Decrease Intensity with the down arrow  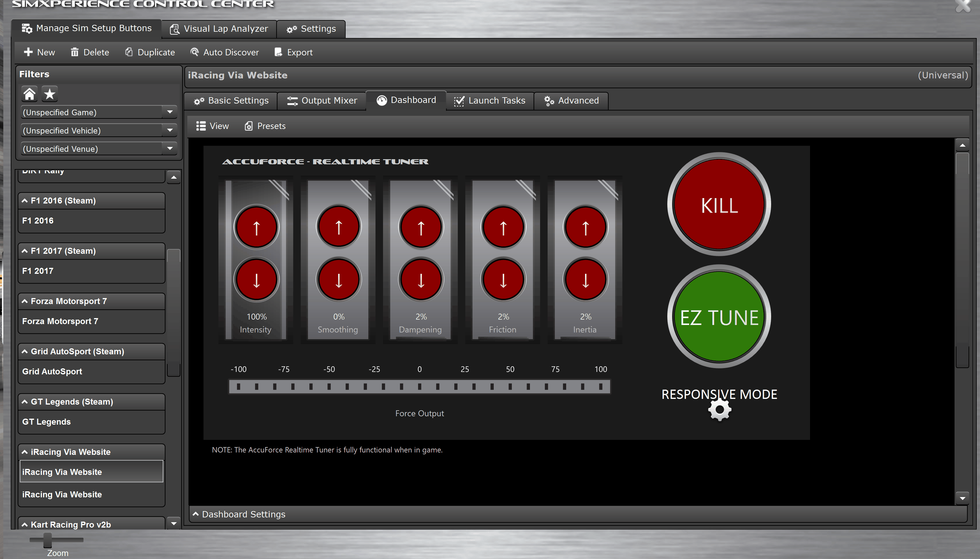pos(256,279)
